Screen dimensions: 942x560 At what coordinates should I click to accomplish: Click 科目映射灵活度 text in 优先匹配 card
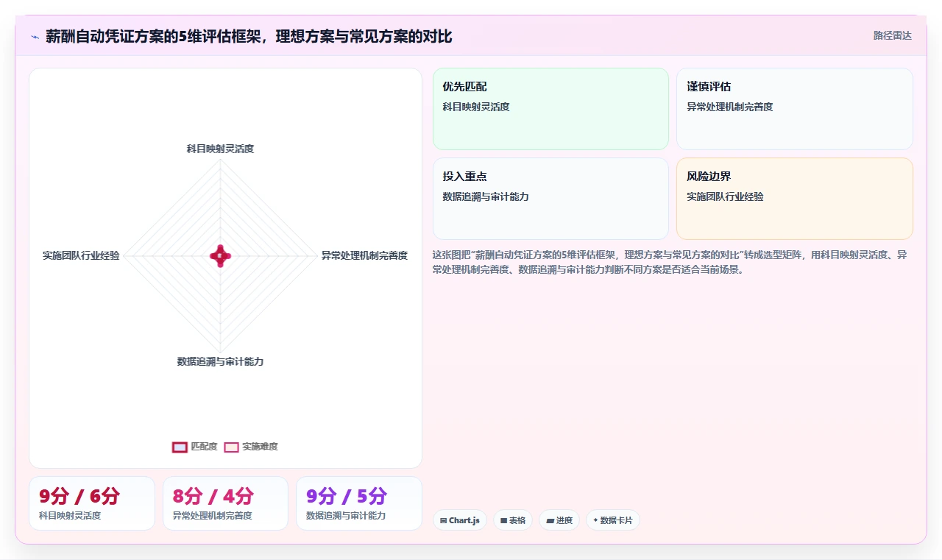point(476,107)
